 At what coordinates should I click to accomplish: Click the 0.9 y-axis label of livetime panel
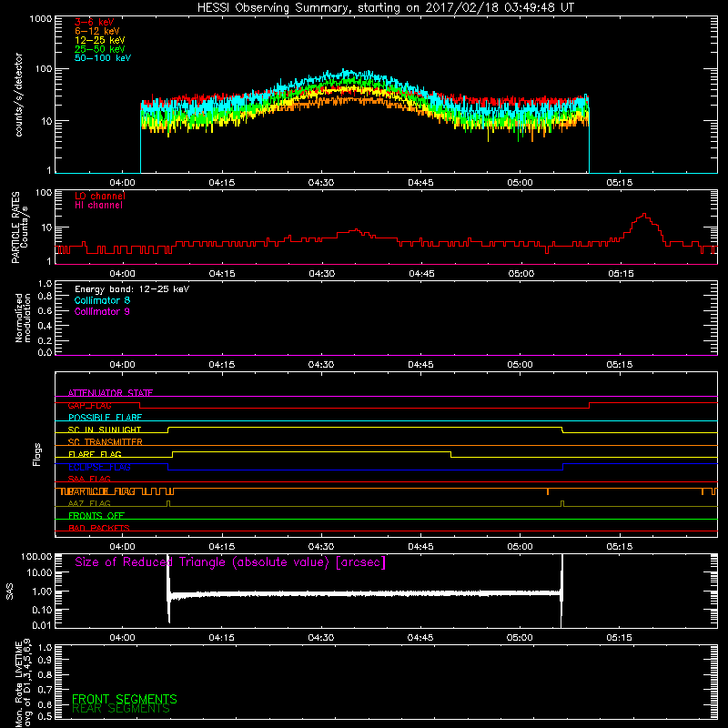tap(45, 661)
